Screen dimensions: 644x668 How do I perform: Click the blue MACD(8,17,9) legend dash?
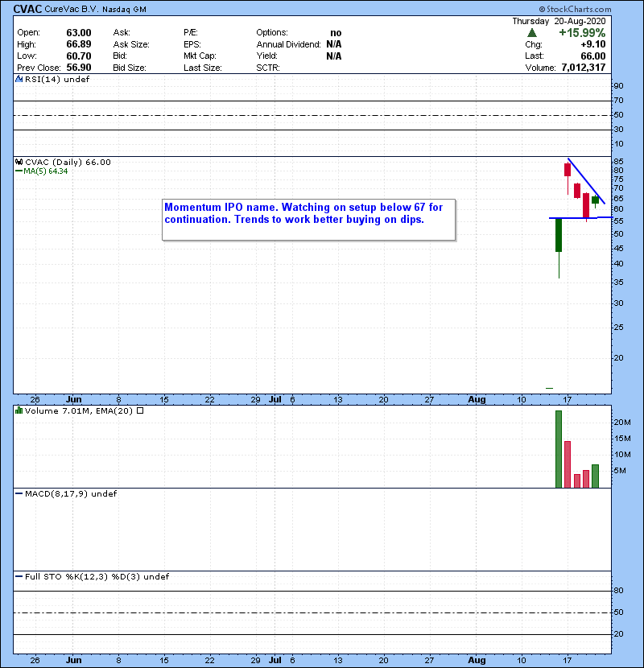(x=19, y=493)
